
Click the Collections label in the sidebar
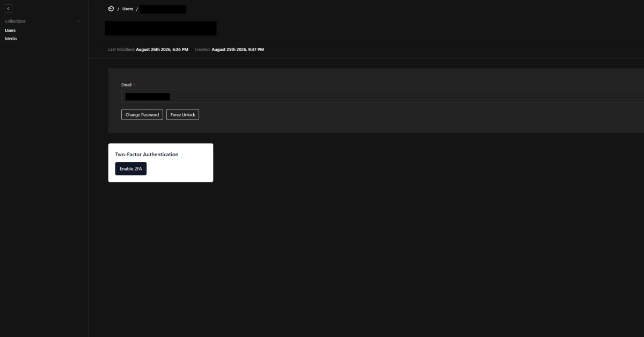pyautogui.click(x=15, y=21)
